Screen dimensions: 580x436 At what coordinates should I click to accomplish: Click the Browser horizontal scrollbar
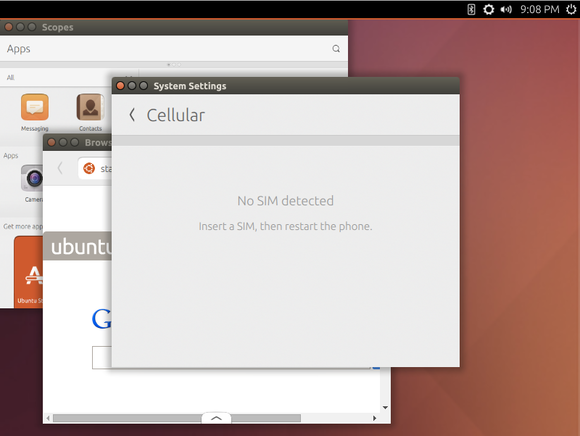[177, 418]
